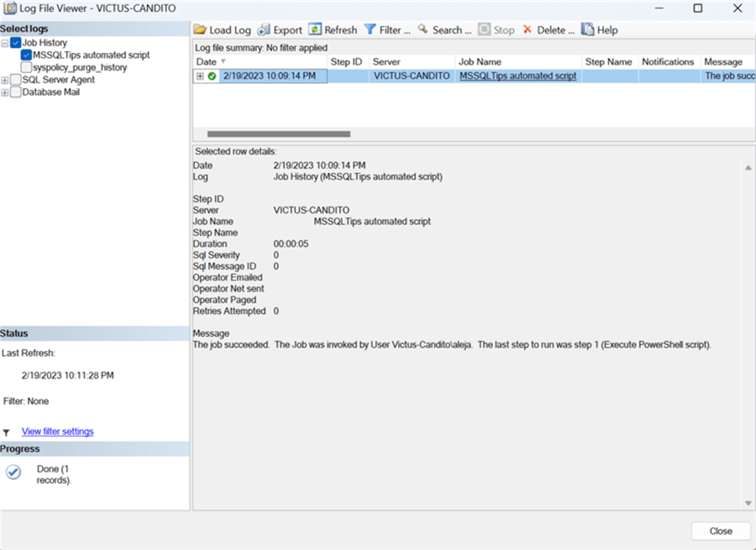
Task: Click the log grid horizontal scrollbar thumb
Action: (279, 134)
